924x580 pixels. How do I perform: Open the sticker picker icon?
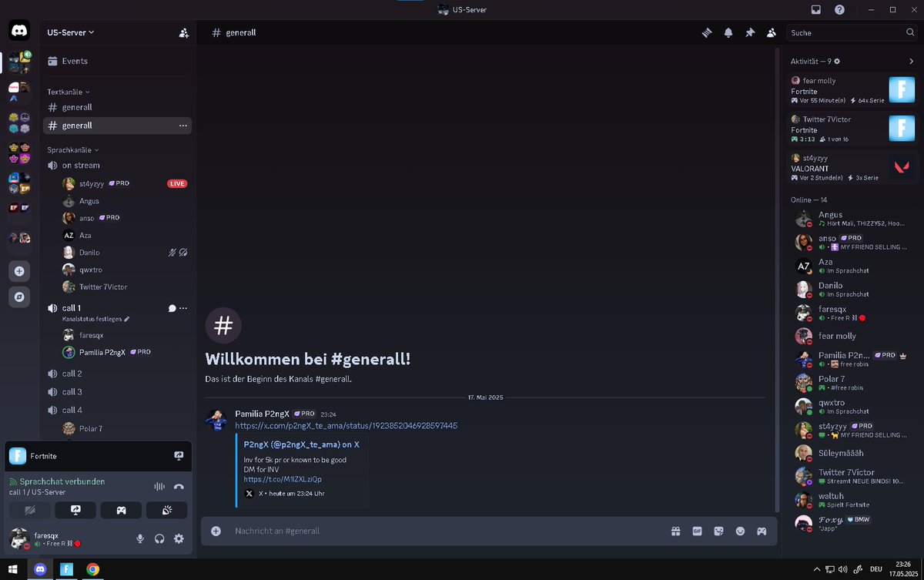(x=718, y=531)
